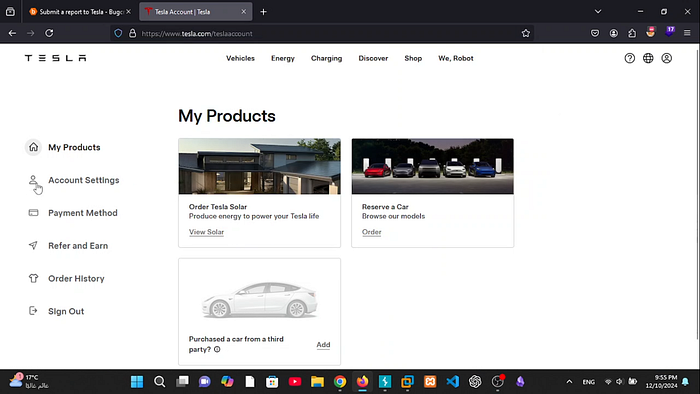Open the Extensions puzzle icon
This screenshot has height=394, width=700.
(x=632, y=33)
